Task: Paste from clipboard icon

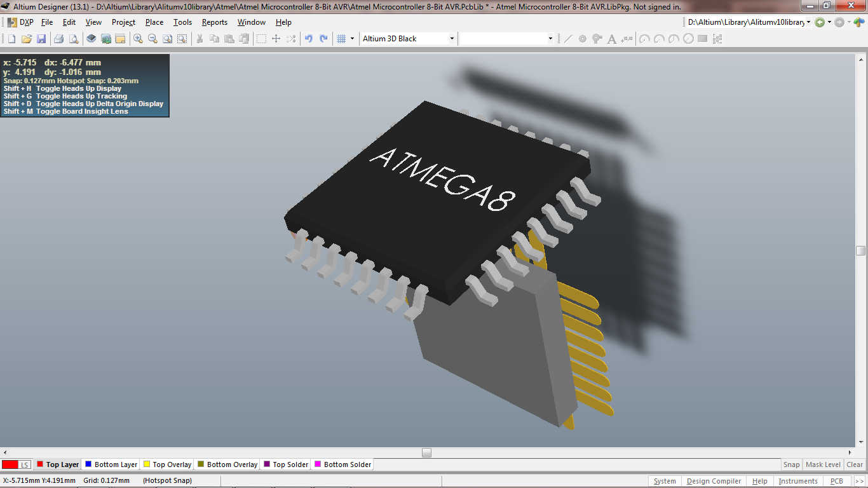Action: tap(229, 39)
